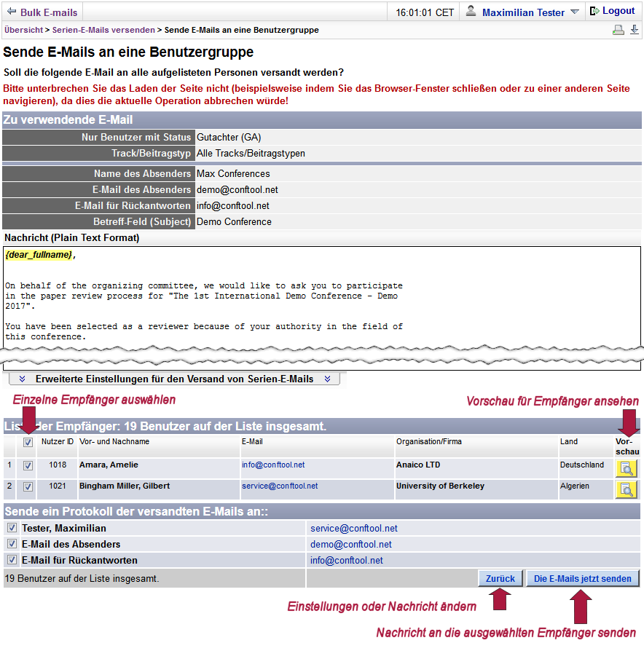
Task: Click the Bulk E-mails back link
Action: tap(49, 12)
